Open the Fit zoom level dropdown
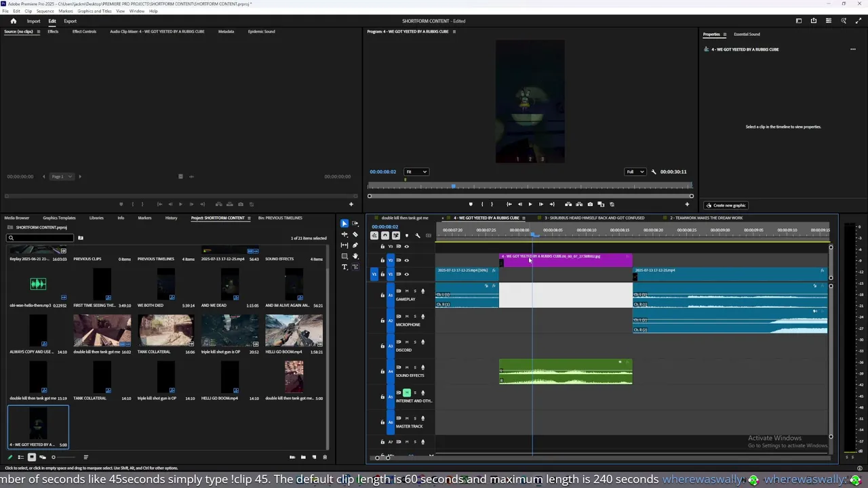 416,171
